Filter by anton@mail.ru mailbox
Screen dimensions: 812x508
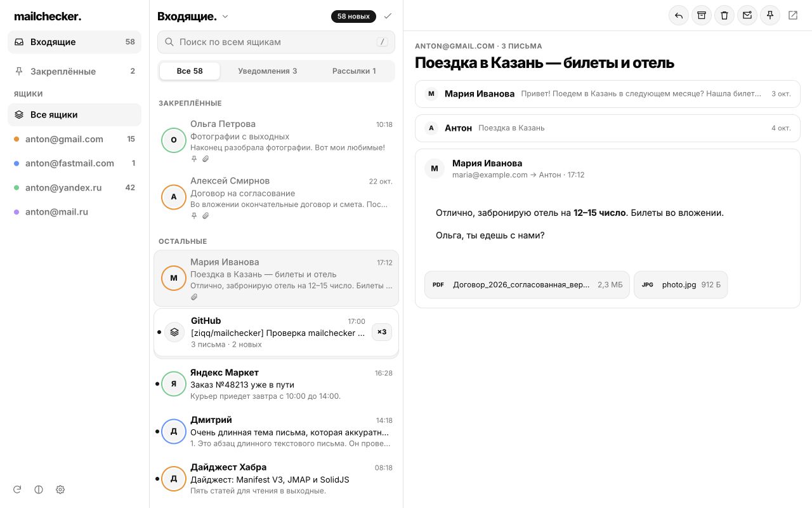74,211
